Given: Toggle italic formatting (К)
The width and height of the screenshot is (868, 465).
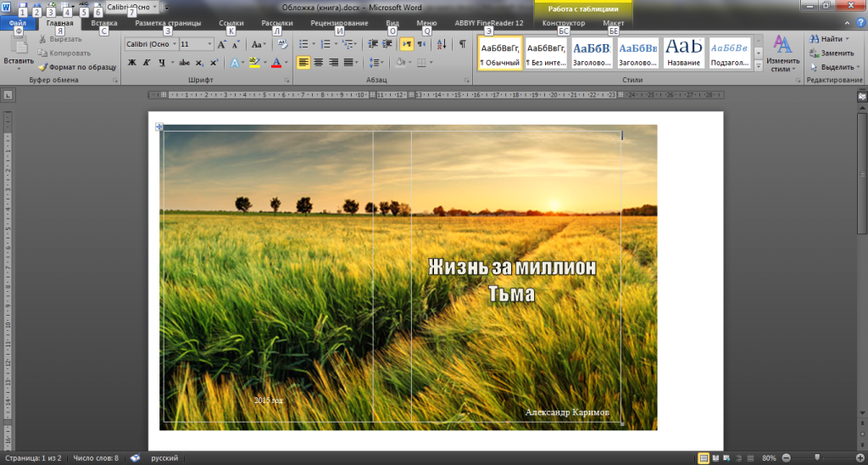Looking at the screenshot, I should pos(147,63).
